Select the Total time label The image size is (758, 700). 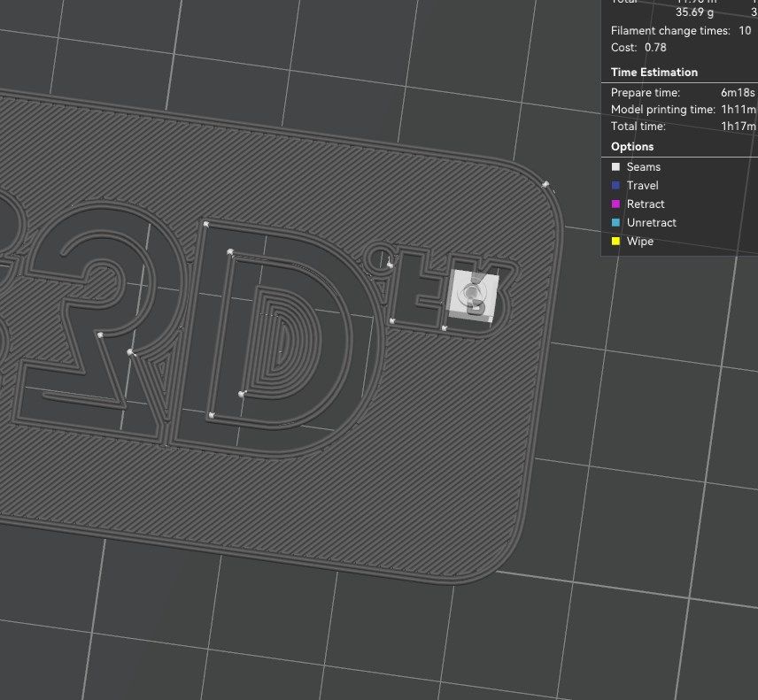coord(638,126)
